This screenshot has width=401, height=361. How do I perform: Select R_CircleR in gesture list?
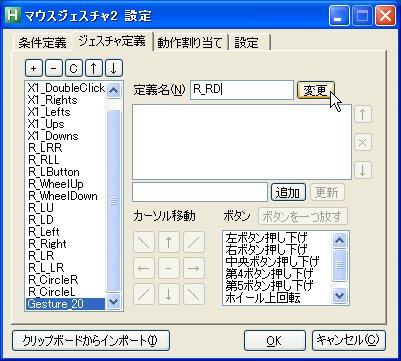(66, 280)
